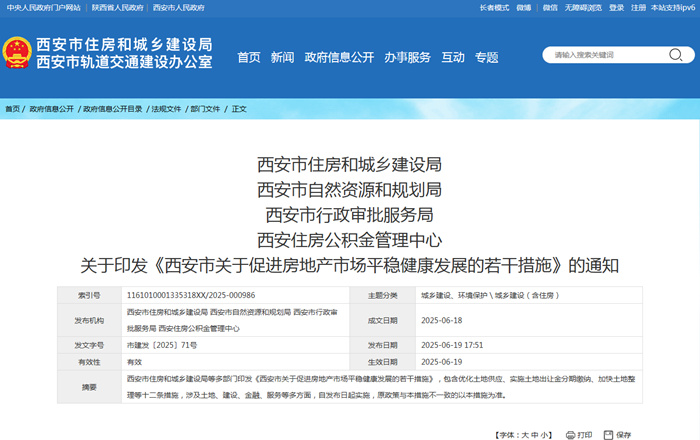Open the 首页 navigation menu item
The width and height of the screenshot is (700, 440).
point(249,57)
